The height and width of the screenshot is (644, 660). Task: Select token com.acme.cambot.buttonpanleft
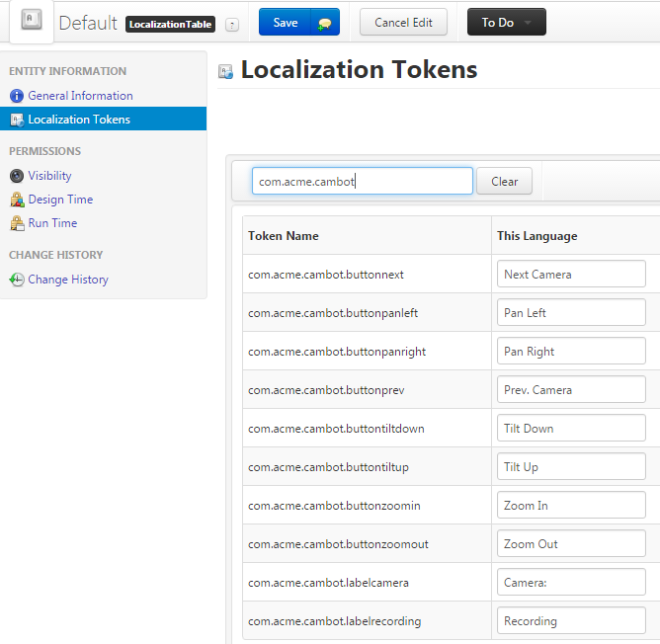pyautogui.click(x=333, y=313)
